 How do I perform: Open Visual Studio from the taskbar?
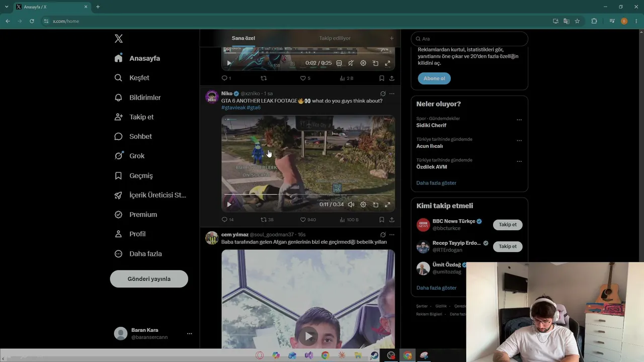point(309,355)
